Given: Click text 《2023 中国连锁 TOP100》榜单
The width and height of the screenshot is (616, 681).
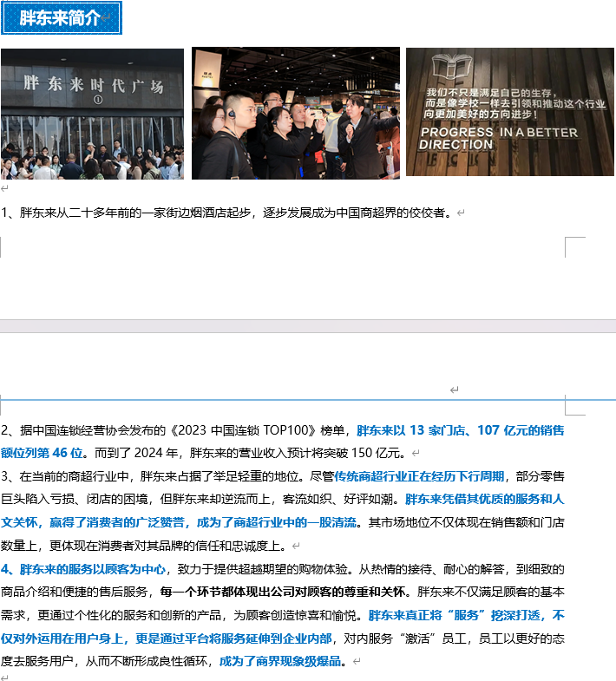Looking at the screenshot, I should (257, 430).
